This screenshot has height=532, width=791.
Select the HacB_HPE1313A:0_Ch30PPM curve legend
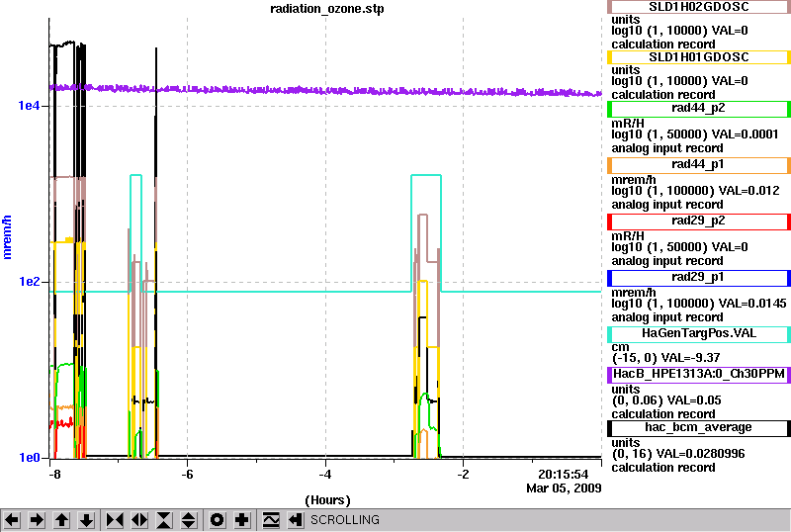pos(699,375)
